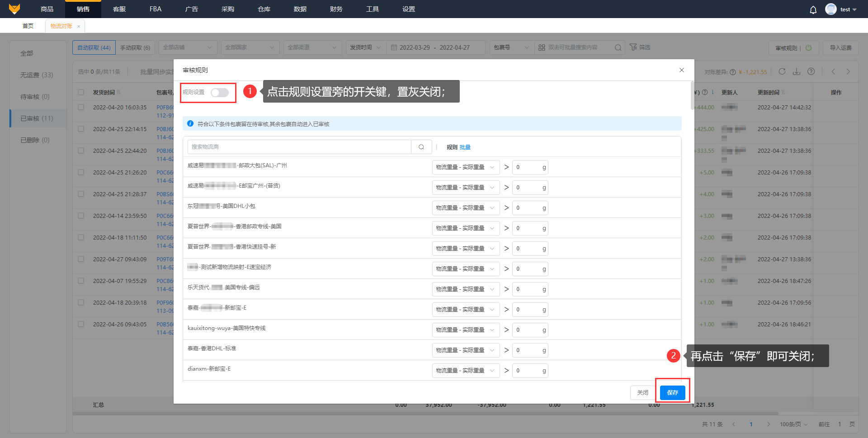The image size is (868, 438).
Task: Expand the 全部店铺 dropdown
Action: coord(187,47)
